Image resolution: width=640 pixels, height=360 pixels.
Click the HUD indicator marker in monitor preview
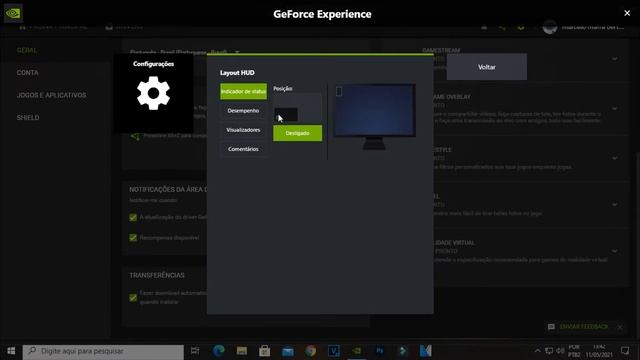tap(339, 91)
